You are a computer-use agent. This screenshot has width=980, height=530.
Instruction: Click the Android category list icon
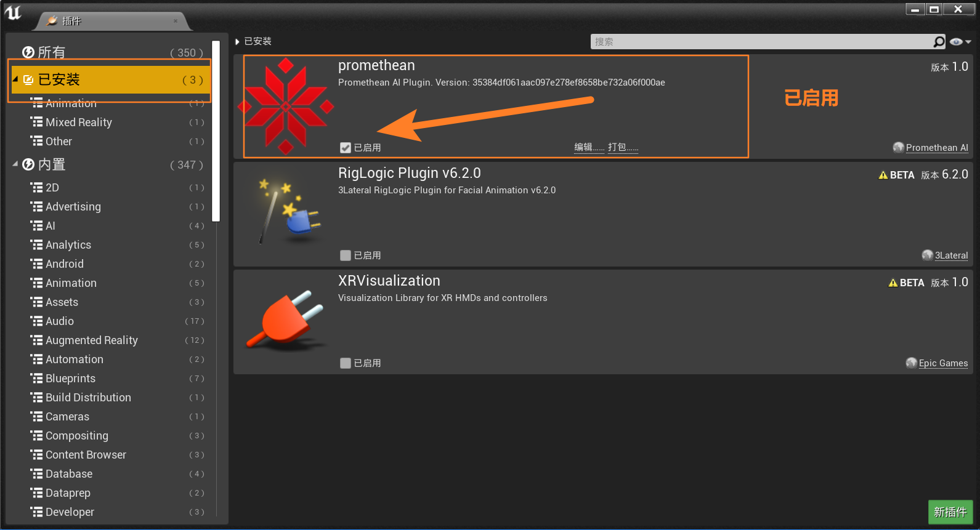click(x=37, y=263)
